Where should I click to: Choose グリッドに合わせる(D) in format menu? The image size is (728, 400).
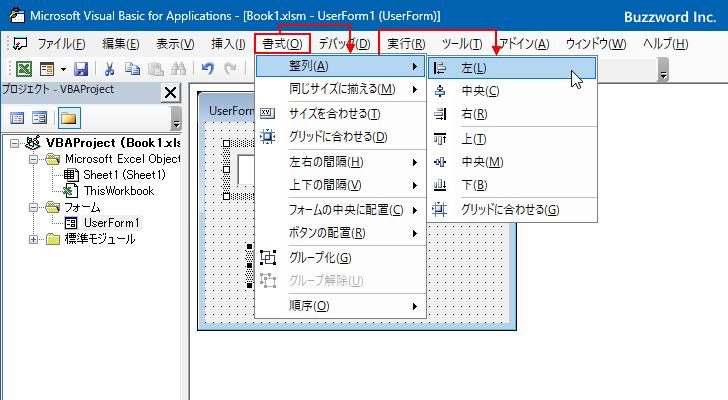340,137
